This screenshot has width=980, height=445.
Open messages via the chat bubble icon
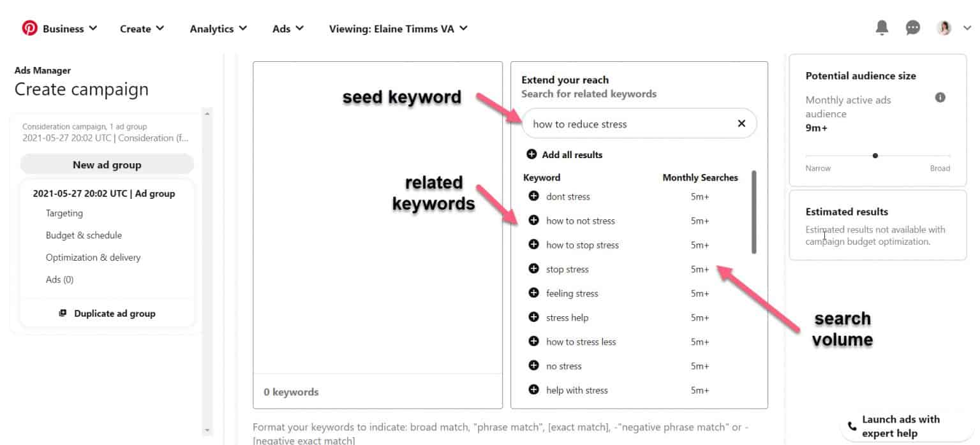coord(912,27)
